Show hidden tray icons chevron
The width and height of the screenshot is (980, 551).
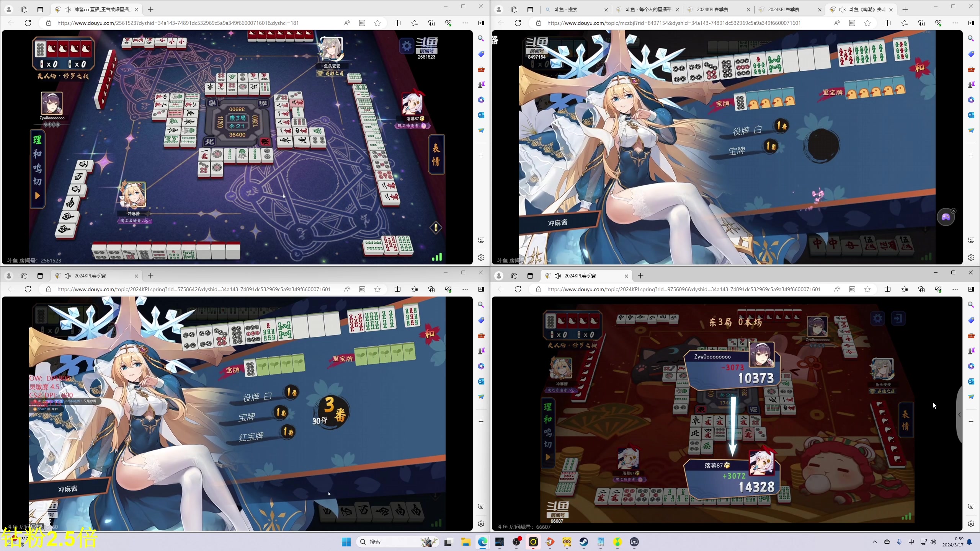point(875,542)
